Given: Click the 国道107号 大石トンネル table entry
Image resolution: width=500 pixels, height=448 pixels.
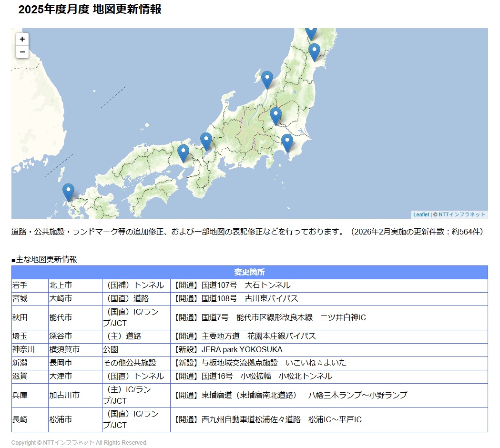Looking at the screenshot, I should tap(232, 285).
